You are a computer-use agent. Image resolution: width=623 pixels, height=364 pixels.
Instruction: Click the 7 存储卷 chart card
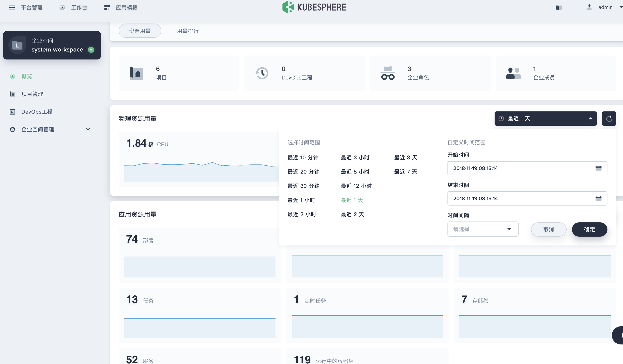[x=535, y=316]
